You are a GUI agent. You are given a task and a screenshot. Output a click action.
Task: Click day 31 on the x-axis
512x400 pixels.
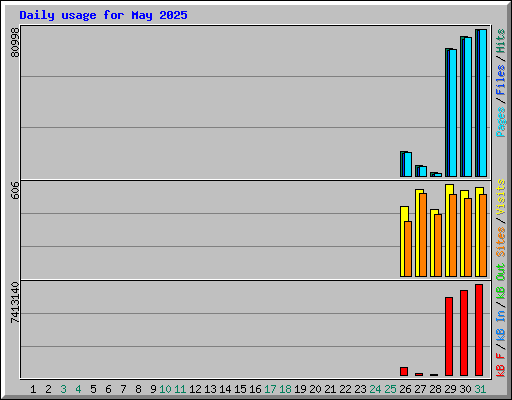click(x=481, y=389)
